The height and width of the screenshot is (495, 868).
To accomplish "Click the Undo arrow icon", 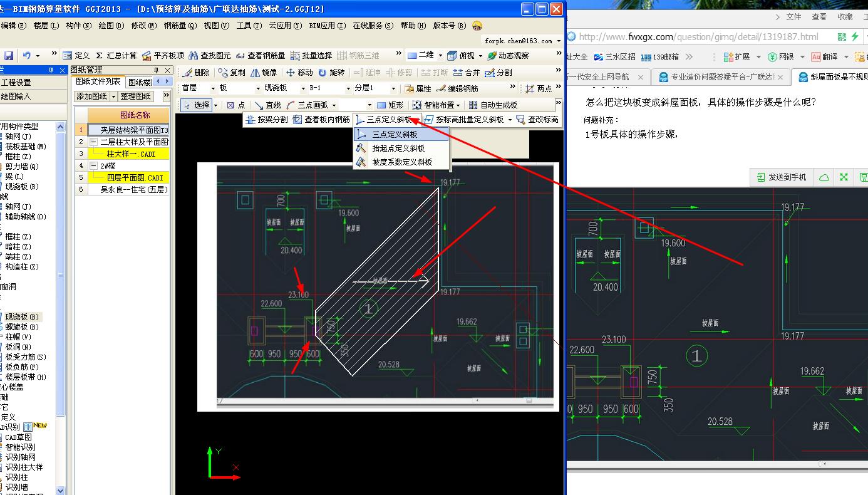I will 27,56.
